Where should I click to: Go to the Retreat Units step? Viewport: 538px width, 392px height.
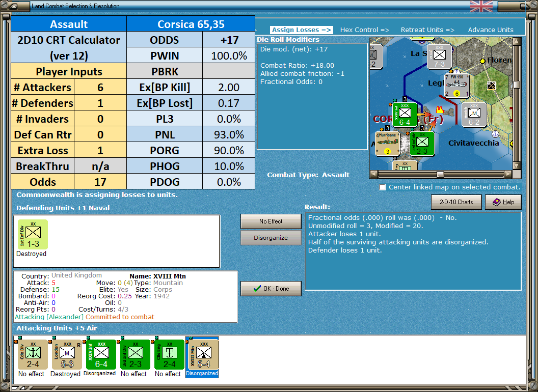tap(427, 30)
